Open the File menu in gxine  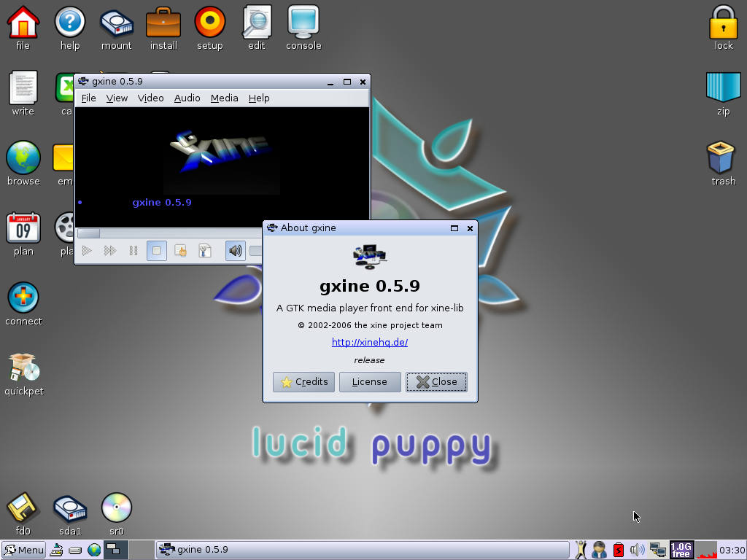pos(88,98)
